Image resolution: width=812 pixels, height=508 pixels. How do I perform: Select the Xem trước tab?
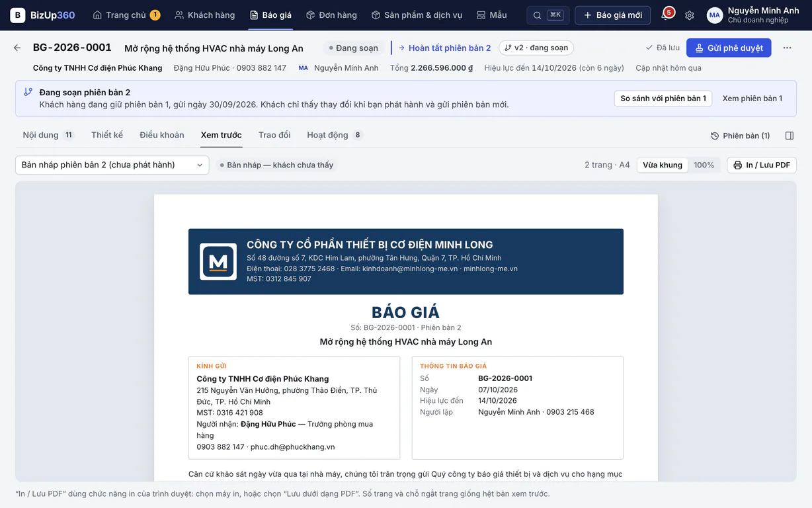pyautogui.click(x=222, y=135)
